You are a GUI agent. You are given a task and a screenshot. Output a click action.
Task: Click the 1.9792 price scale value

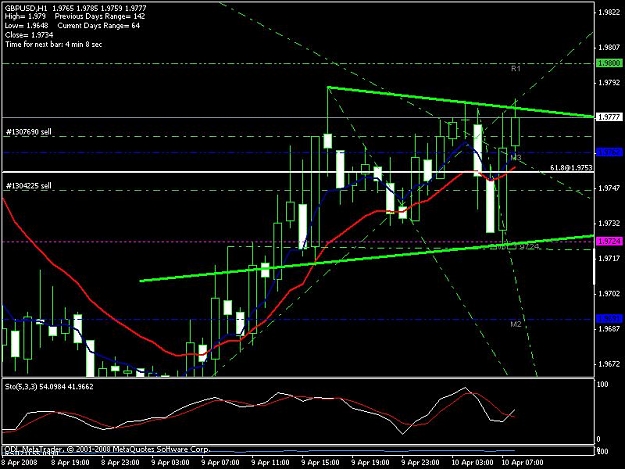coord(609,82)
